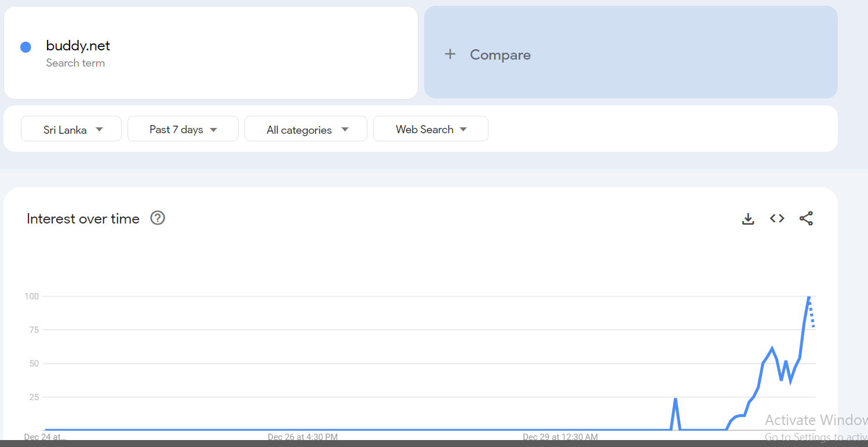Change the Past 7 days time range
The image size is (868, 447).
click(x=183, y=129)
